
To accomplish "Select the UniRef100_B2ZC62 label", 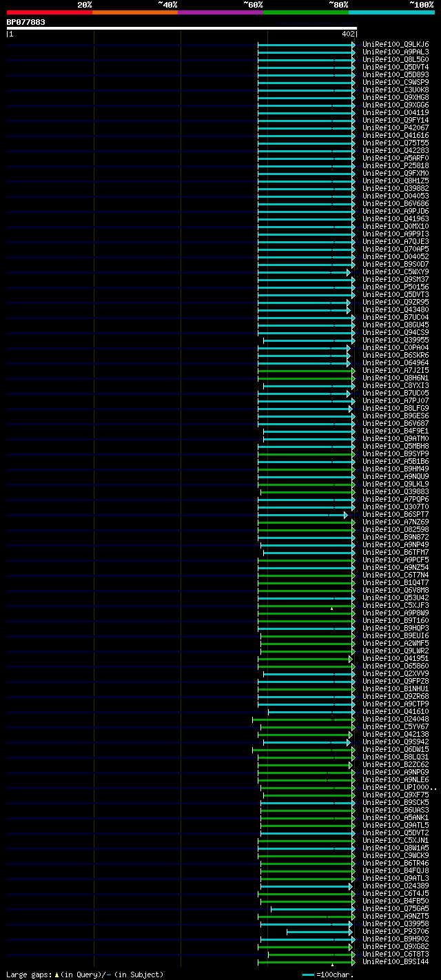I will point(396,764).
